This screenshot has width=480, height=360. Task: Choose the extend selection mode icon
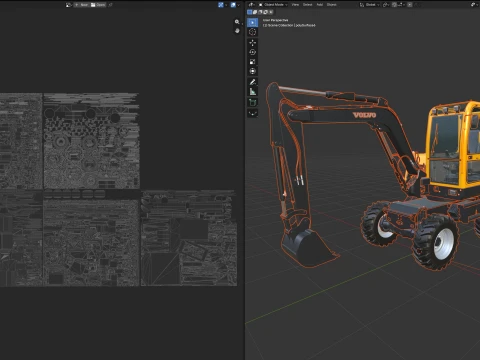(255, 12)
